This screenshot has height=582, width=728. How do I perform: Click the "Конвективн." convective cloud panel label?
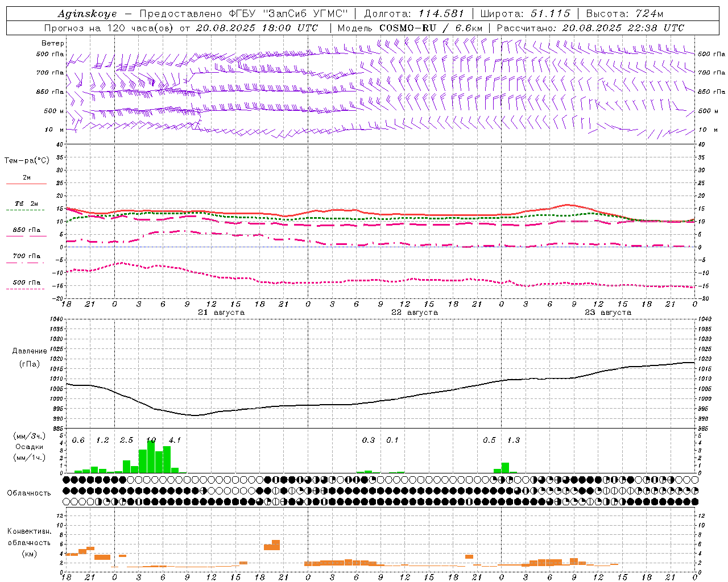(x=30, y=531)
